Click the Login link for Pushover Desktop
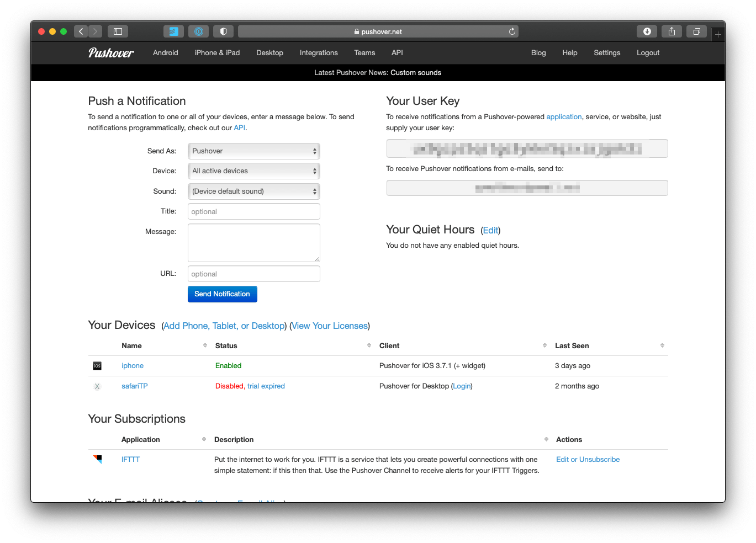Viewport: 756px width, 543px height. point(462,386)
